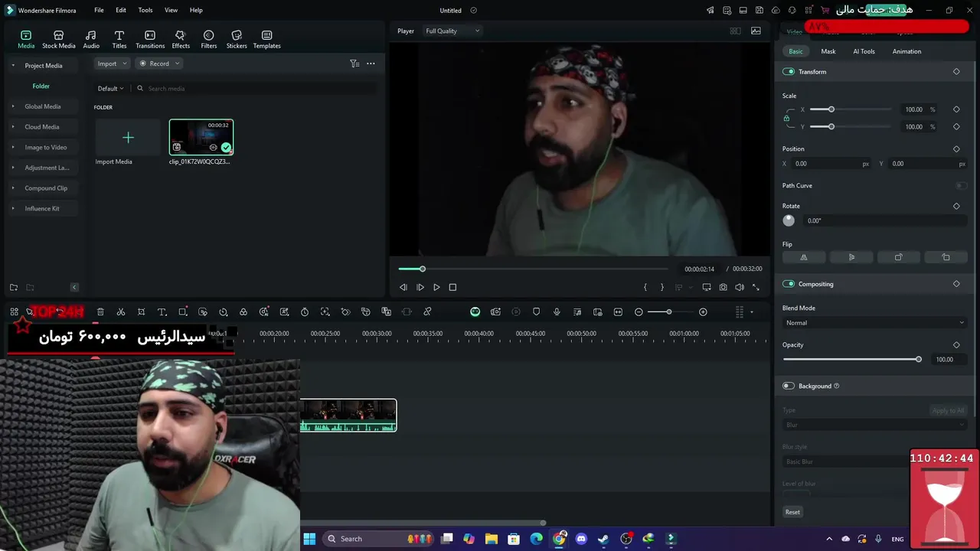
Task: Click the Reset button in properties
Action: click(792, 512)
